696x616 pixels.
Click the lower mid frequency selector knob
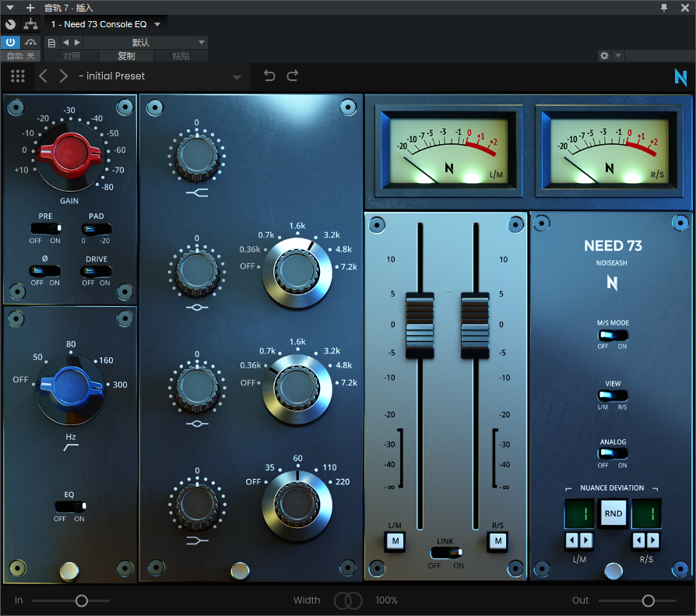coord(297,389)
